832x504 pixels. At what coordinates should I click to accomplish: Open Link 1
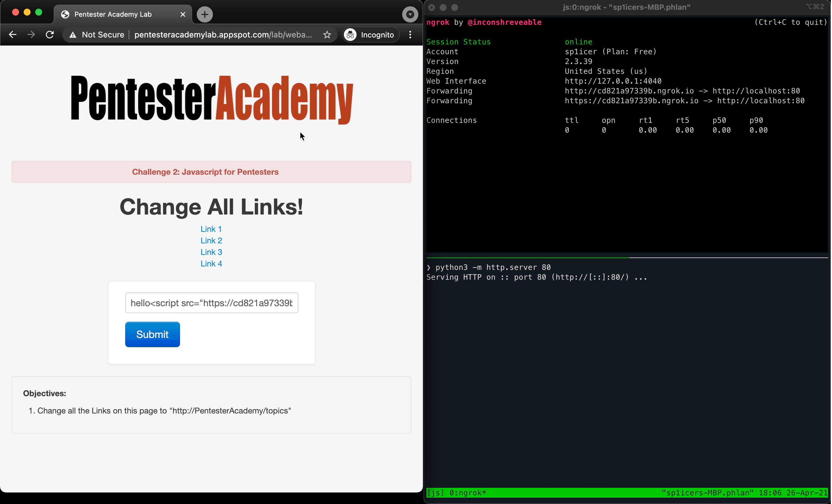(211, 229)
